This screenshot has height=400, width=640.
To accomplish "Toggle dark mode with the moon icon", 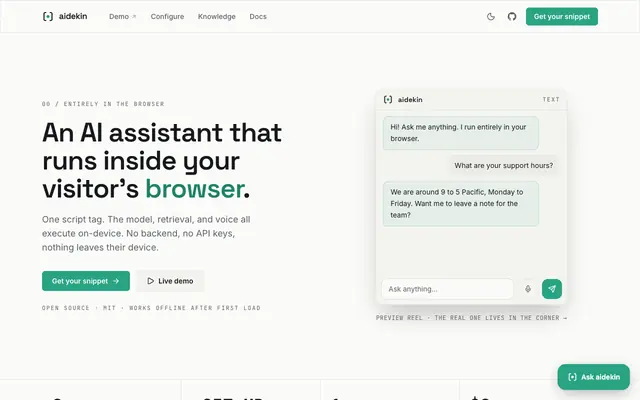I will tap(491, 16).
